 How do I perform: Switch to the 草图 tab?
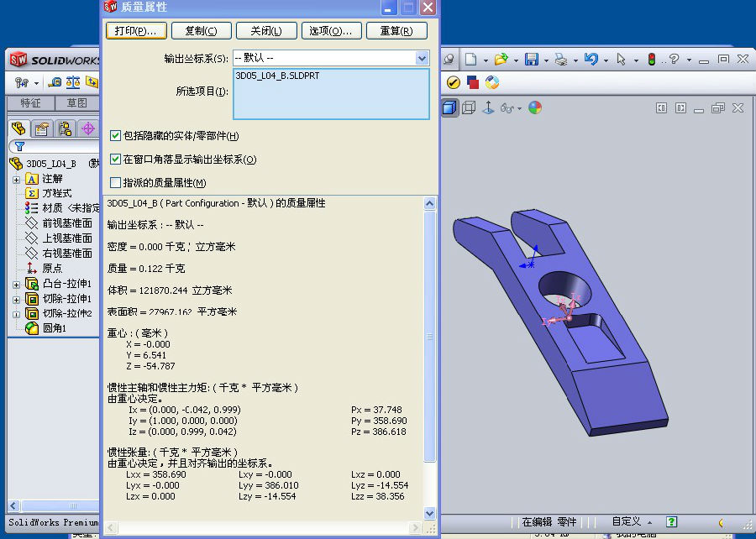[76, 103]
